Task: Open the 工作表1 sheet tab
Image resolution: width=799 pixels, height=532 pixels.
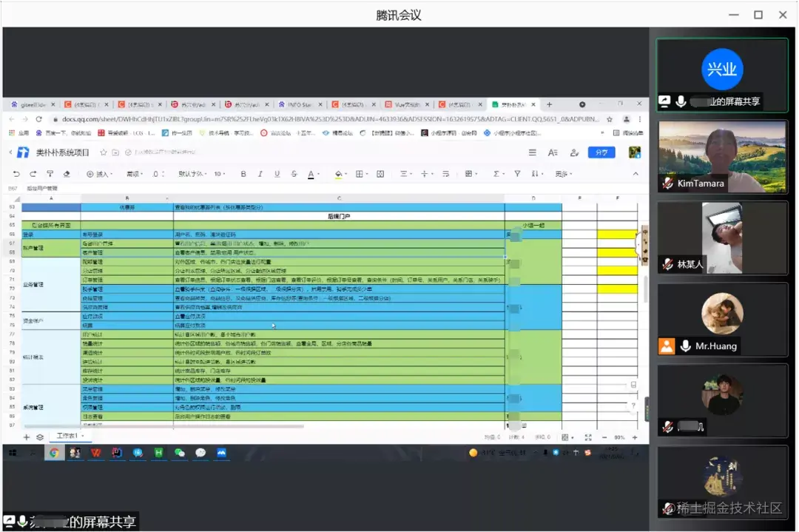Action: point(70,437)
